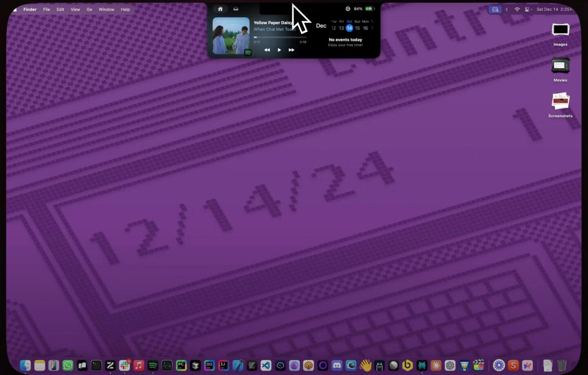Launch IntelliJ IDEA from the dock
Screen dimensions: 588x375
pyautogui.click(x=223, y=365)
